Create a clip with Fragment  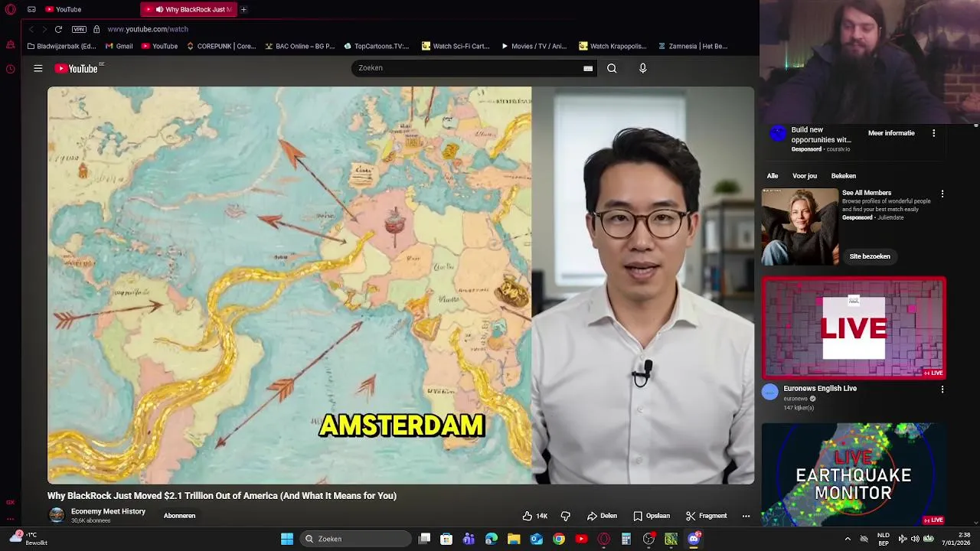(706, 516)
